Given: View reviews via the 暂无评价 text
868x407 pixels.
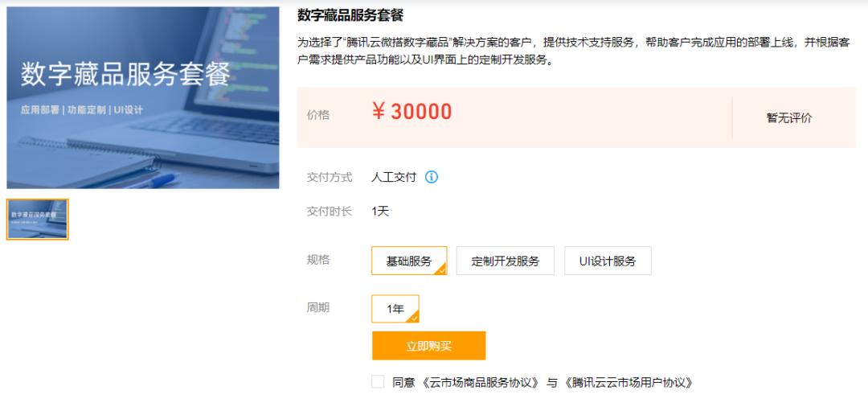Looking at the screenshot, I should click(789, 118).
